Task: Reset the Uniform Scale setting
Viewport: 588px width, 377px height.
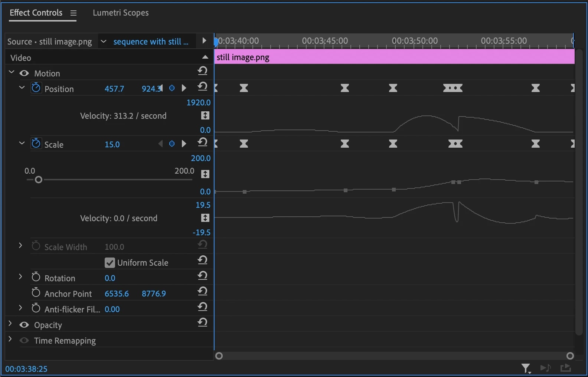Action: tap(203, 260)
